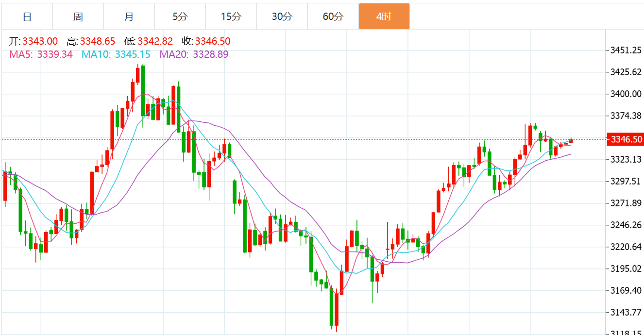This screenshot has width=644, height=335.
Task: Show the 30分 interval chart
Action: coord(282,17)
